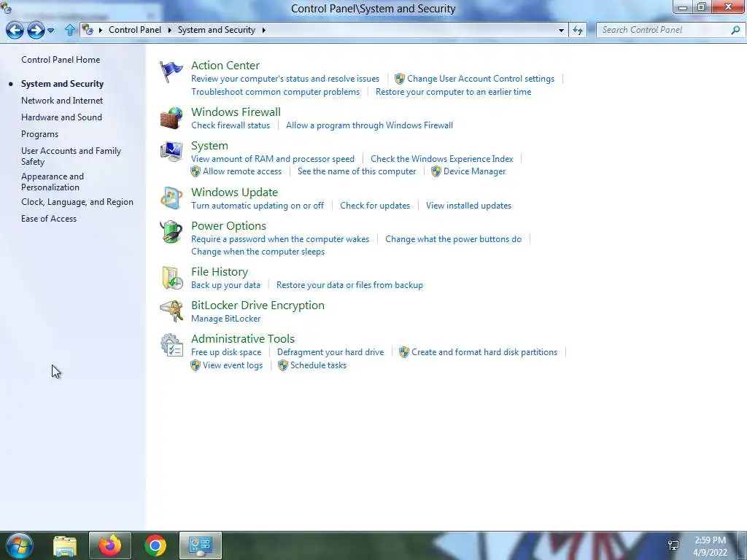
Task: Open Appearance and Personalization category
Action: 53,182
